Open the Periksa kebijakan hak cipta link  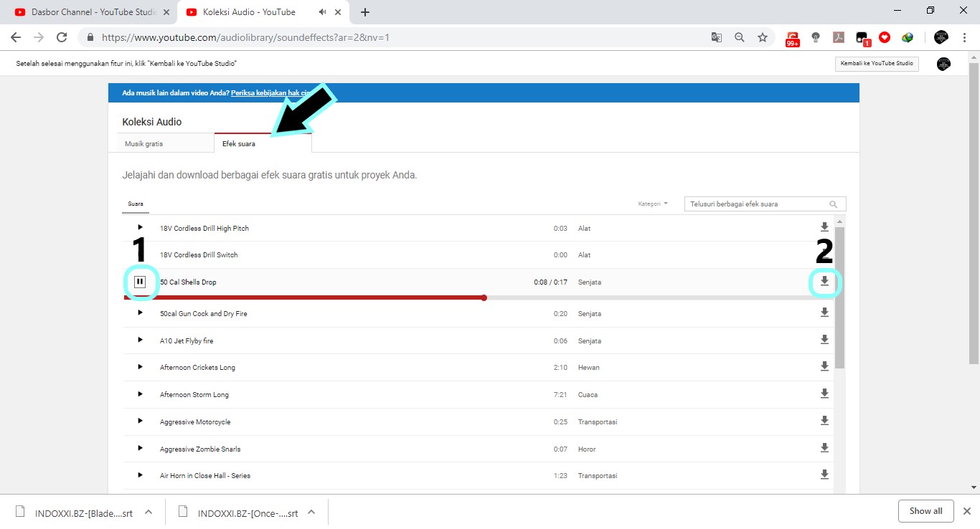click(270, 93)
